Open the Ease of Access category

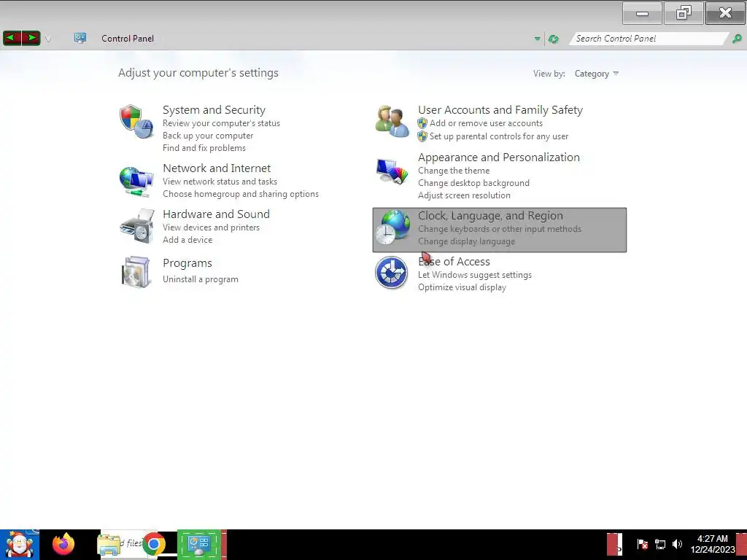pyautogui.click(x=454, y=262)
